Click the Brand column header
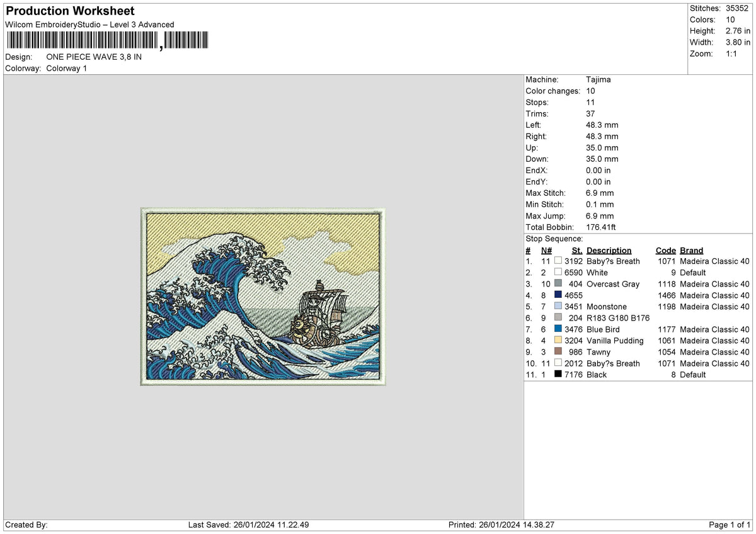This screenshot has width=756, height=534. click(x=691, y=251)
